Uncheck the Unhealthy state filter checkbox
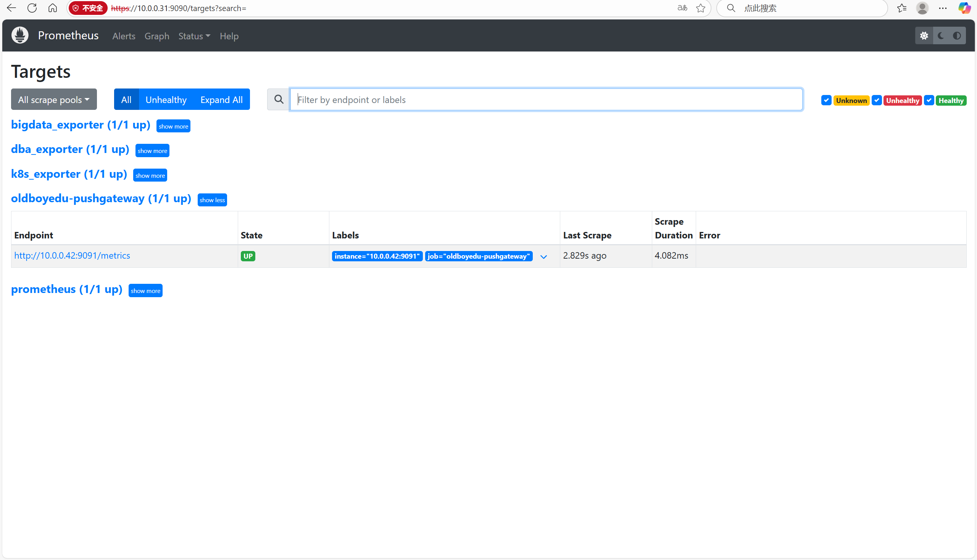977x560 pixels. click(x=877, y=100)
